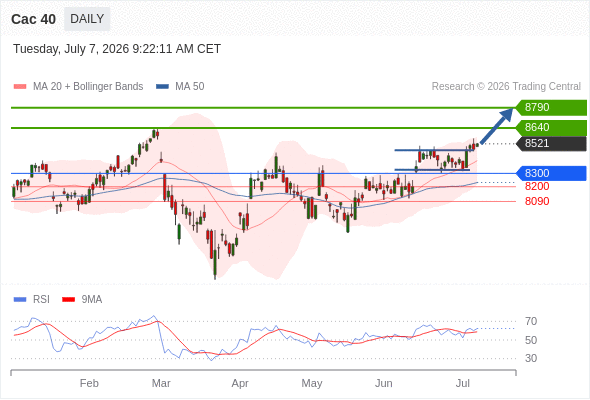Click the blue MA 50 legend swatch

[162, 87]
